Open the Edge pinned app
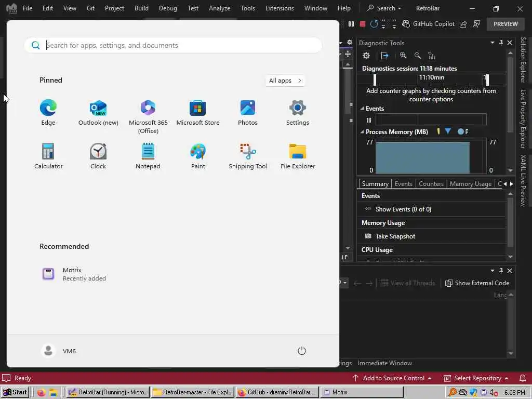This screenshot has width=532, height=399. (48, 113)
